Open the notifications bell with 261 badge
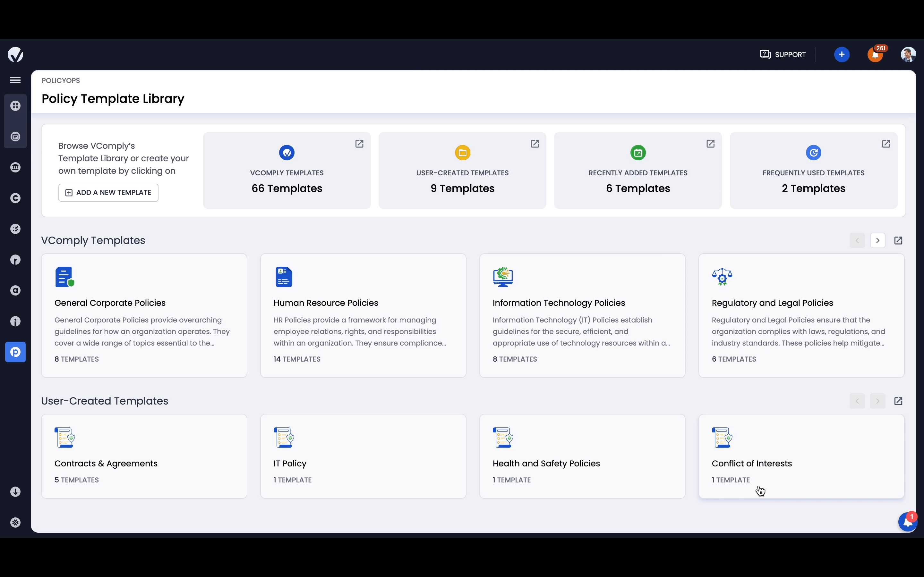 (x=875, y=55)
